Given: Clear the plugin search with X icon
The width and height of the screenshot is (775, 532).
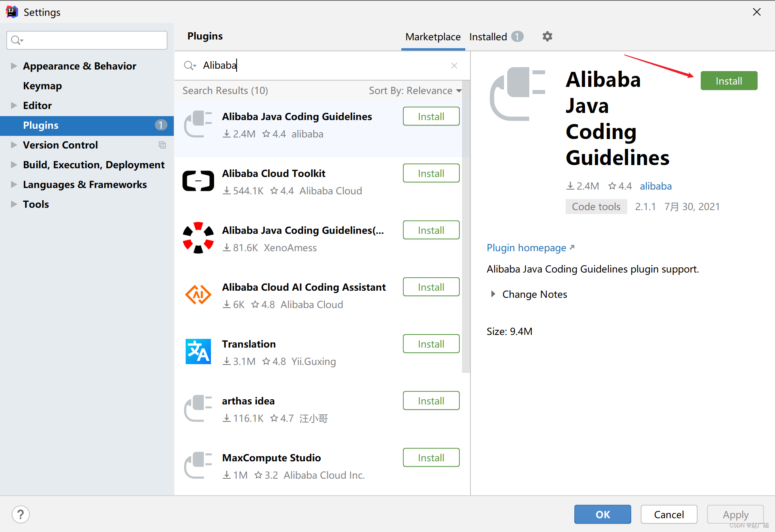Looking at the screenshot, I should [454, 66].
